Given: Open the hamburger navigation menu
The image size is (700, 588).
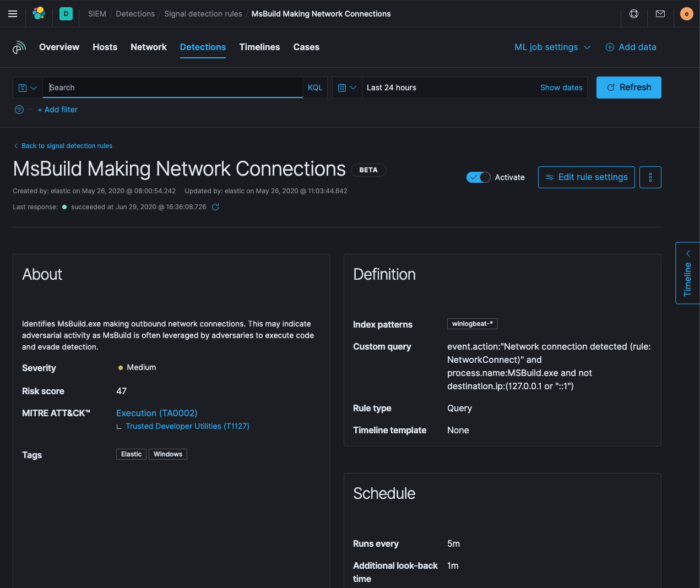Looking at the screenshot, I should [x=13, y=14].
